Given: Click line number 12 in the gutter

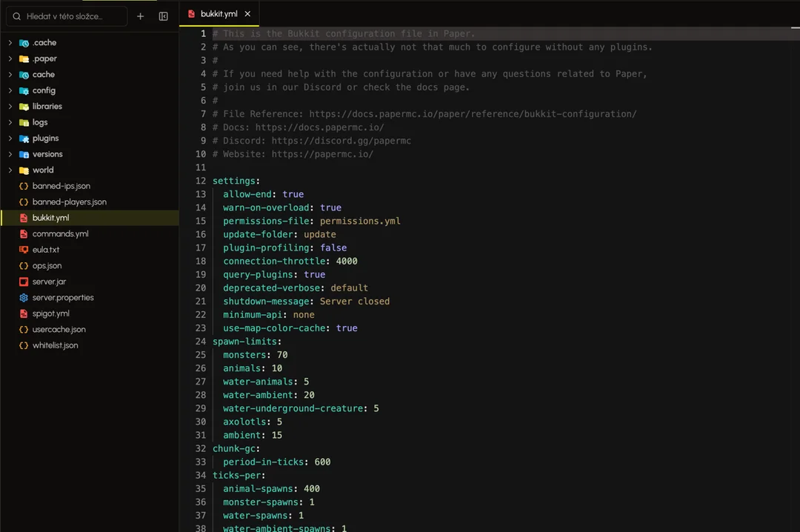Looking at the screenshot, I should click(201, 181).
